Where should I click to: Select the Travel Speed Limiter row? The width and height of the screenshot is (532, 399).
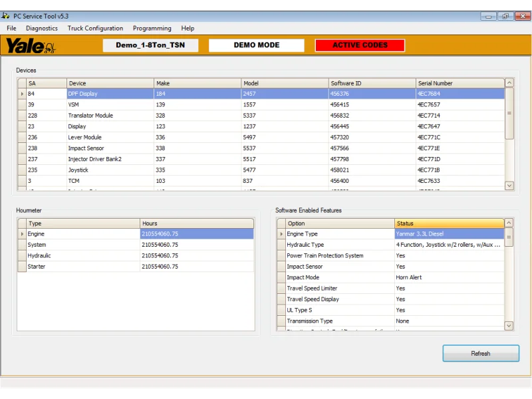[x=390, y=288]
